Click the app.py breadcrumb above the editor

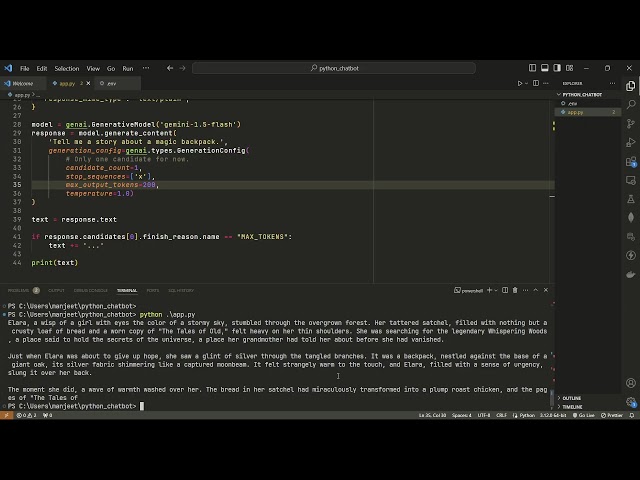(x=22, y=95)
